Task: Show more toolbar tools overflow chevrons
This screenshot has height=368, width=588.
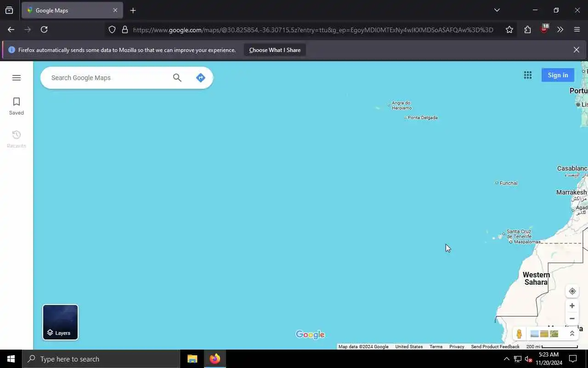Action: click(560, 29)
